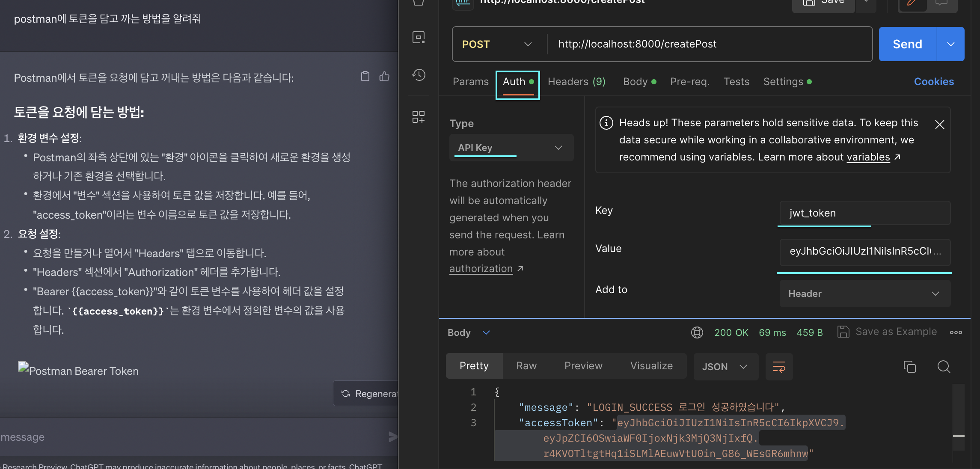980x469 pixels.
Task: Click the network globe icon
Action: 697,332
